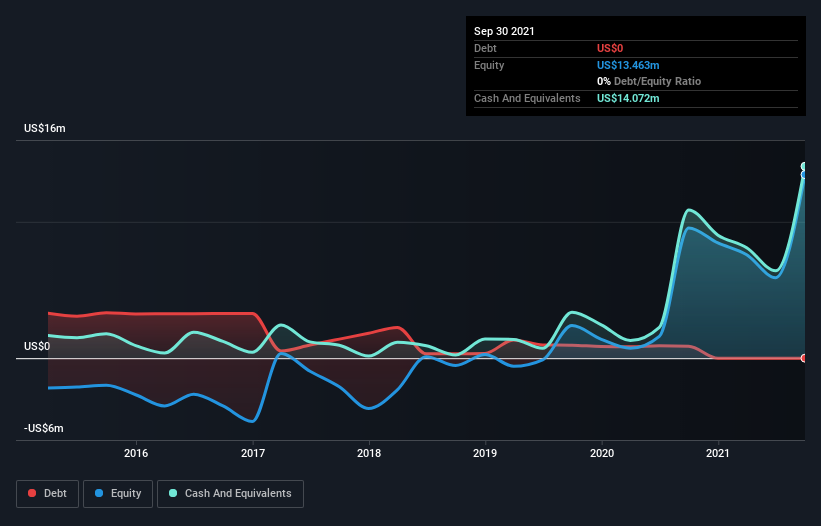Click the Cash value US$14.072m

coord(628,98)
